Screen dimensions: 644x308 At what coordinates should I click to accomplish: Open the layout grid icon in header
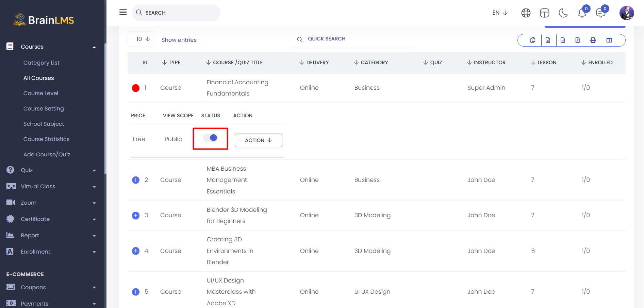544,13
